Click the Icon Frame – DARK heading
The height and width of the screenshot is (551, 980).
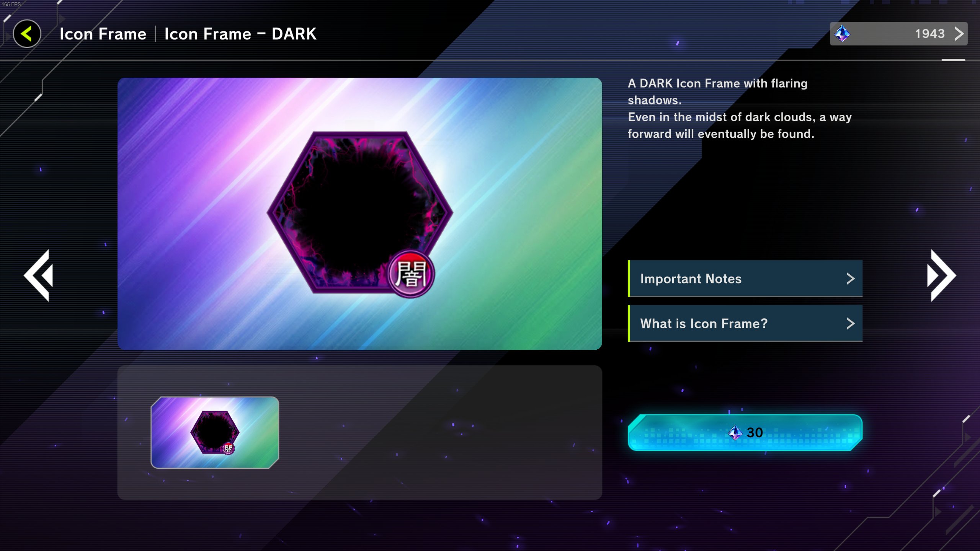click(x=240, y=34)
